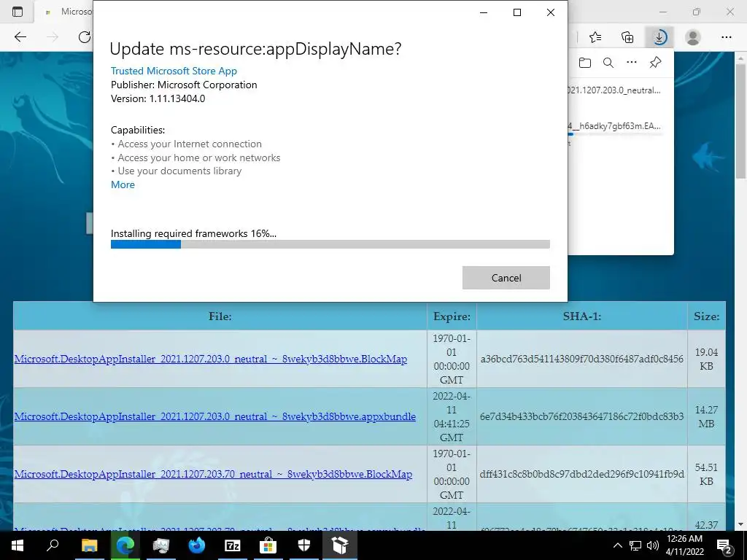
Task: Switch to App Installer on taskbar
Action: (x=340, y=545)
